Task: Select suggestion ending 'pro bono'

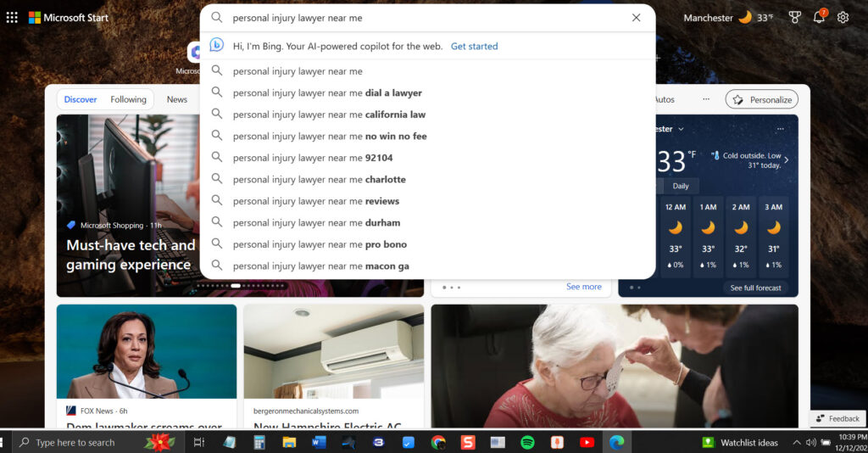Action: click(x=427, y=244)
